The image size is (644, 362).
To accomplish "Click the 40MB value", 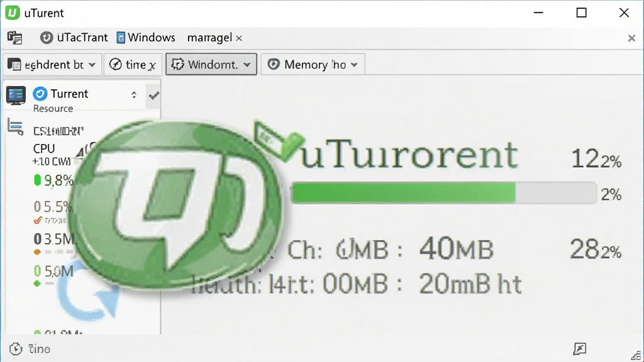I will coord(457,248).
